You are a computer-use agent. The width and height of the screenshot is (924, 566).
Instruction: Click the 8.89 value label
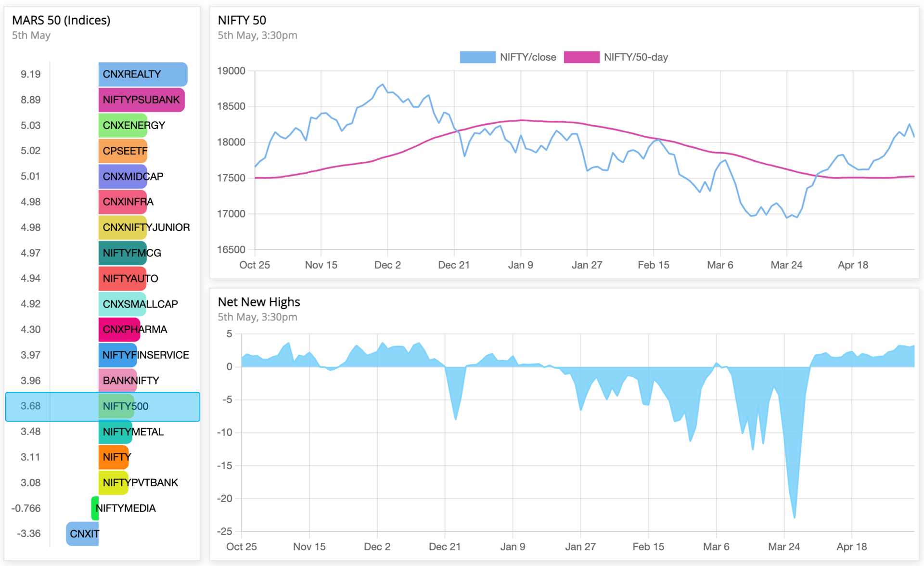tap(30, 100)
